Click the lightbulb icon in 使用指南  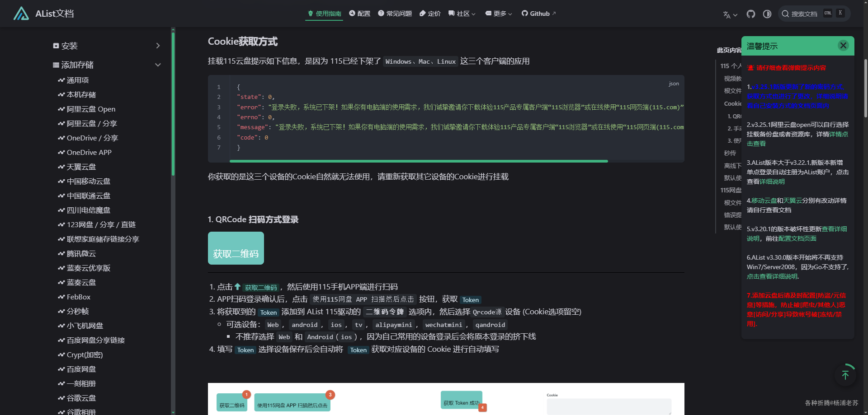[x=311, y=14]
